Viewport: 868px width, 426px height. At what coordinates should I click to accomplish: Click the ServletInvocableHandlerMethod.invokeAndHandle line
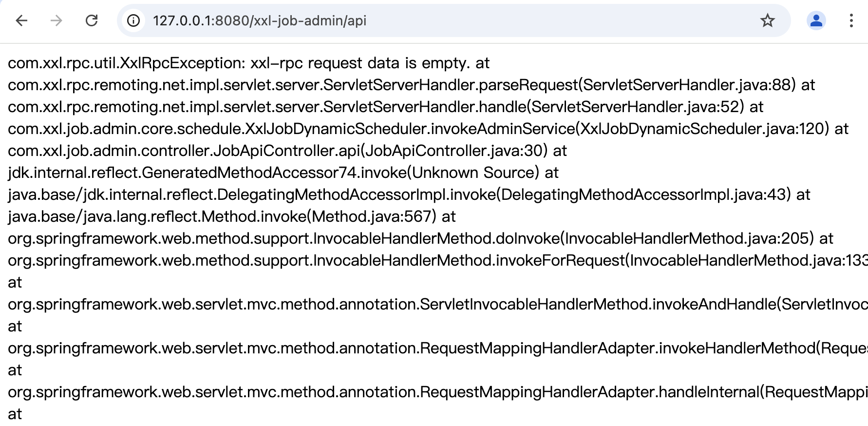coord(434,304)
